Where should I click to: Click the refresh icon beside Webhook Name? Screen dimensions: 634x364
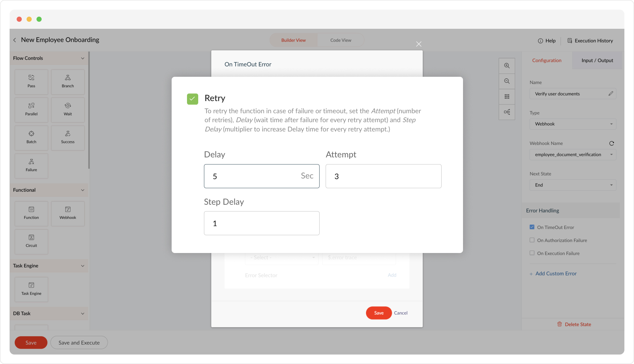[611, 143]
